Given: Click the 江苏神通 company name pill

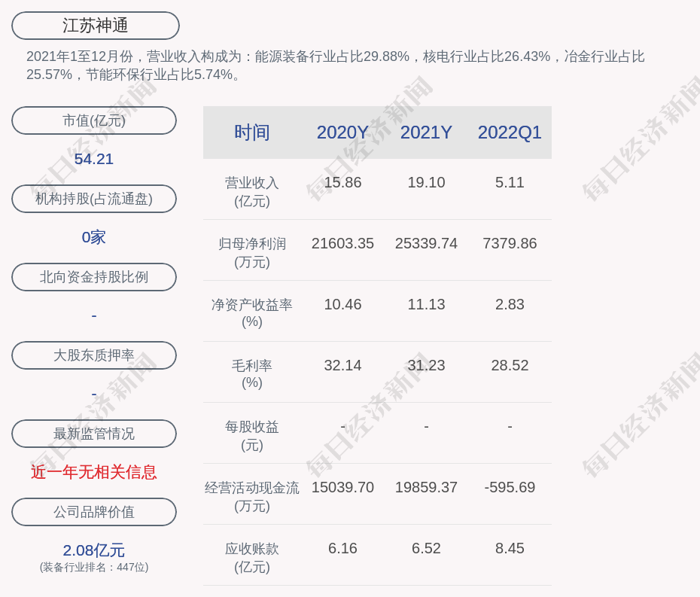Looking at the screenshot, I should 96,26.
